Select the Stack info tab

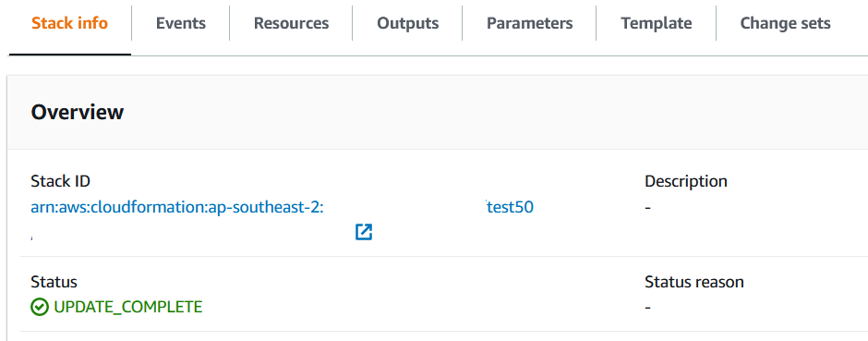[70, 23]
